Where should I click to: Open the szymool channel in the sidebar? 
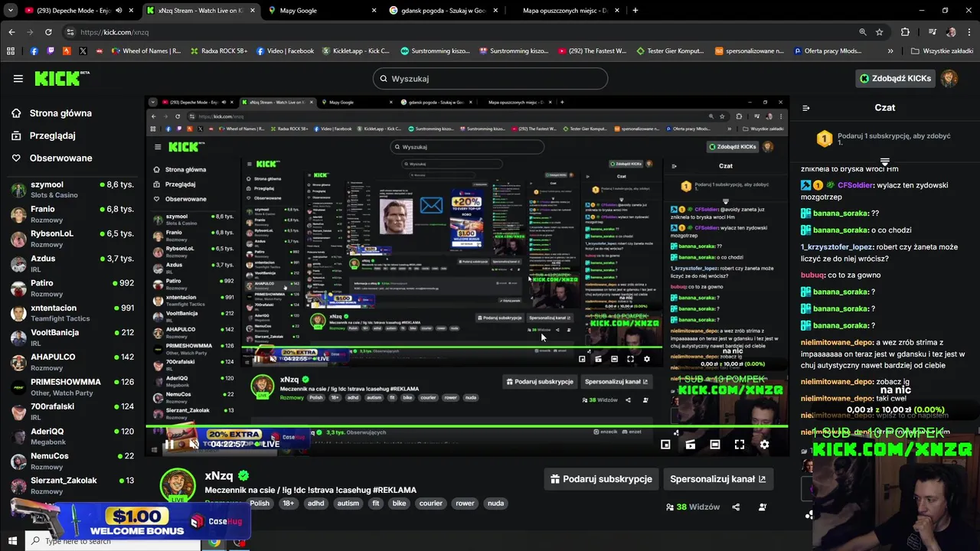73,189
